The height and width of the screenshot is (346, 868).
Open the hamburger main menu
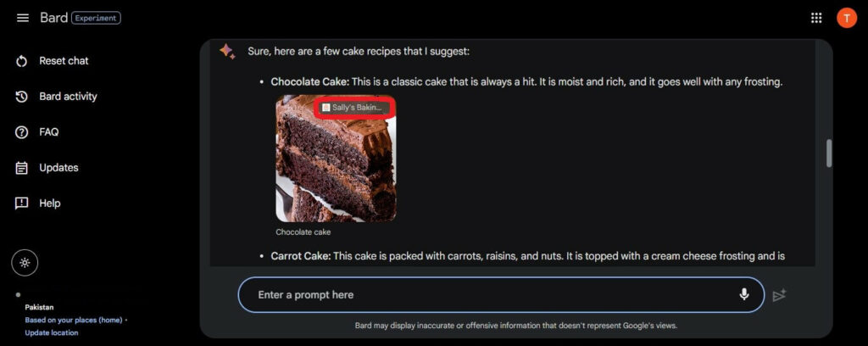[23, 19]
